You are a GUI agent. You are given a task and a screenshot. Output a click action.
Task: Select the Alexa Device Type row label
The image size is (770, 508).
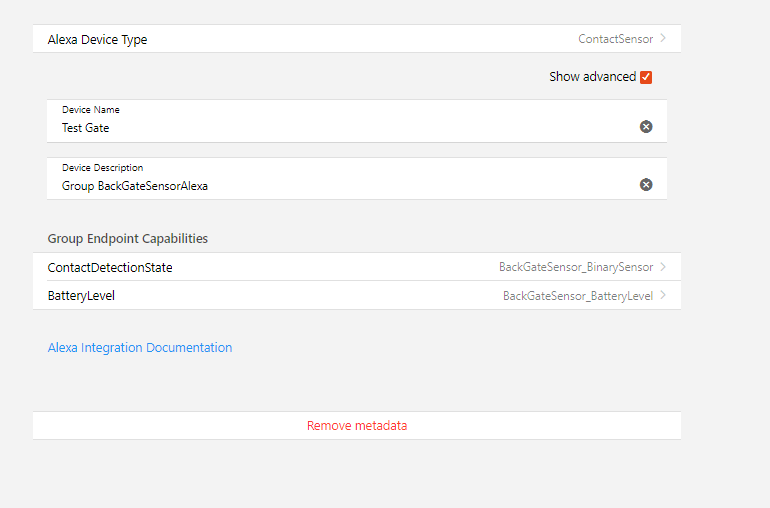(98, 40)
